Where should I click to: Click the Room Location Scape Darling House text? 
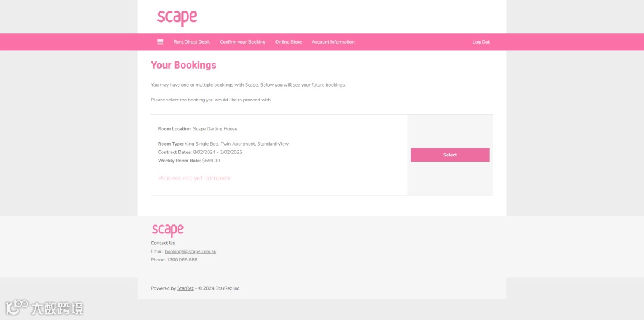click(197, 129)
